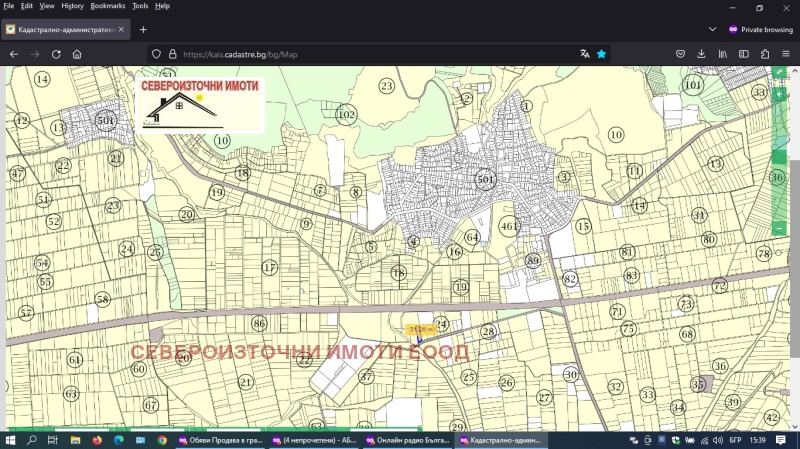View site security padlock information
This screenshot has height=449, width=800.
click(x=172, y=54)
